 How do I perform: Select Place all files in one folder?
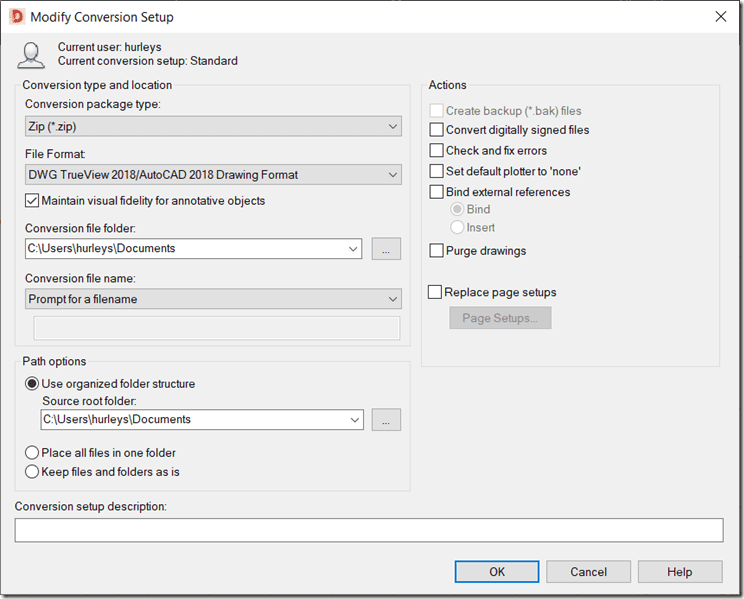(x=33, y=453)
